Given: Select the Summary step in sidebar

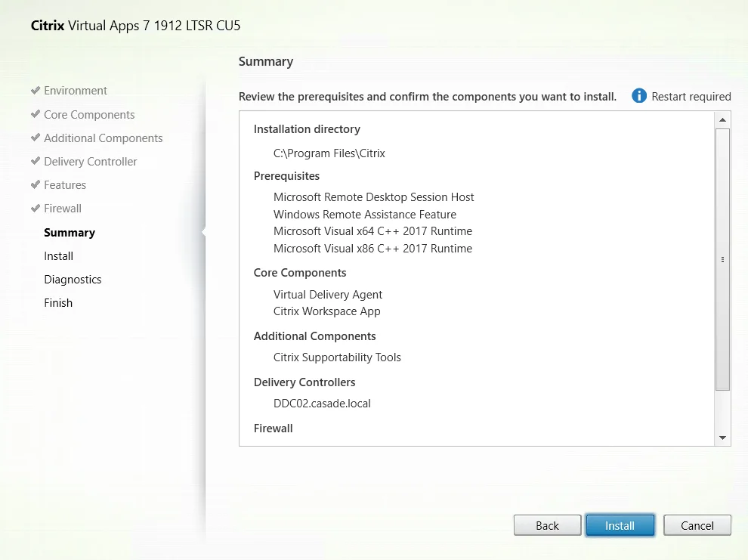Looking at the screenshot, I should coord(70,233).
